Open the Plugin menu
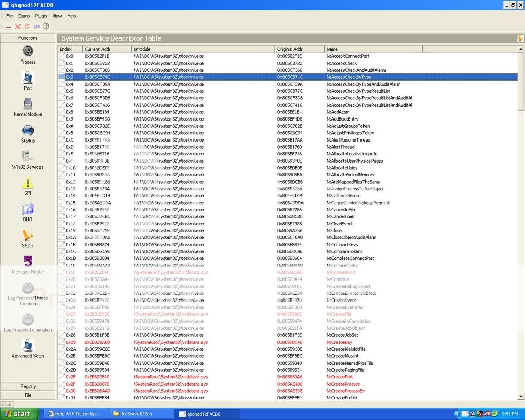This screenshot has height=420, width=525. pyautogui.click(x=41, y=16)
